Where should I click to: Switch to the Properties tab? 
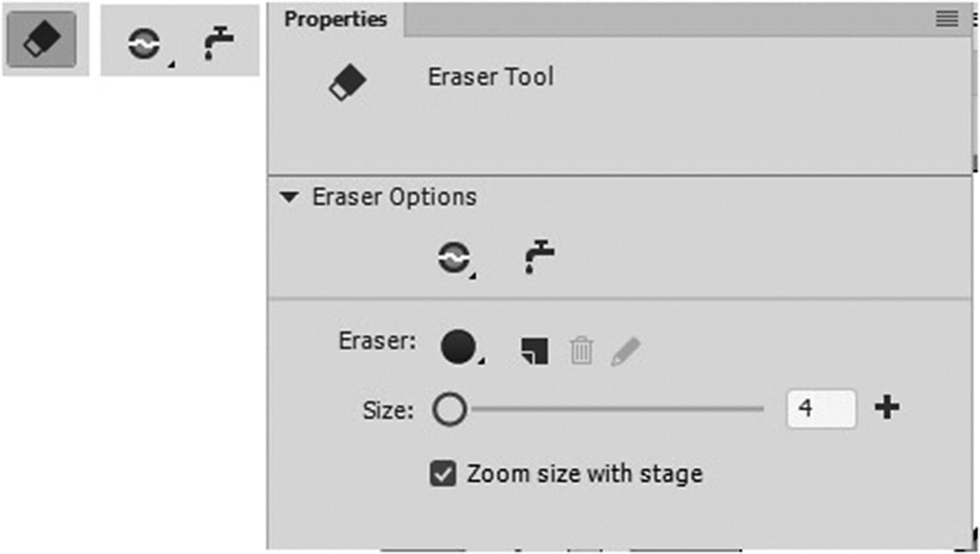tap(335, 19)
